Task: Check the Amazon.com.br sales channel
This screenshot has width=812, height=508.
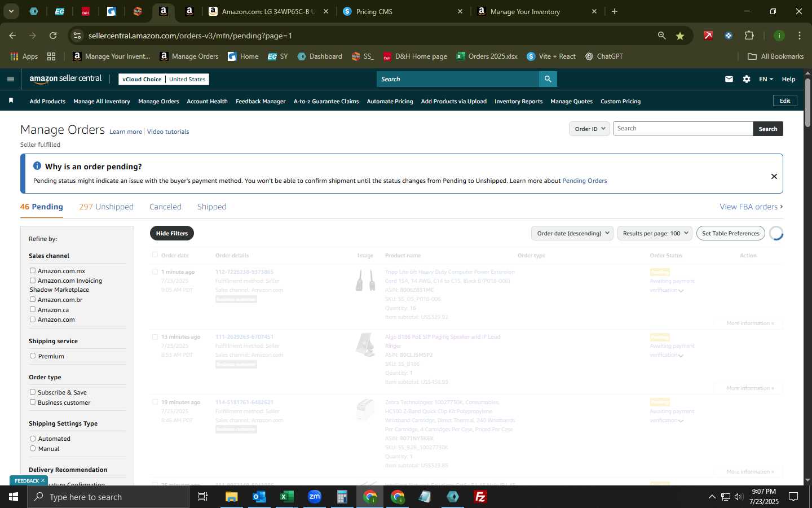Action: [x=33, y=300]
